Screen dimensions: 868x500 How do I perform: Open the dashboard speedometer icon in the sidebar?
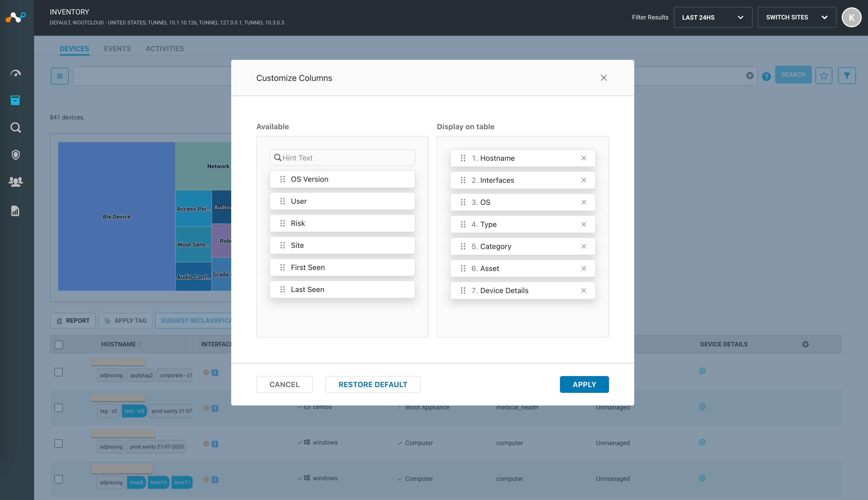click(x=15, y=73)
